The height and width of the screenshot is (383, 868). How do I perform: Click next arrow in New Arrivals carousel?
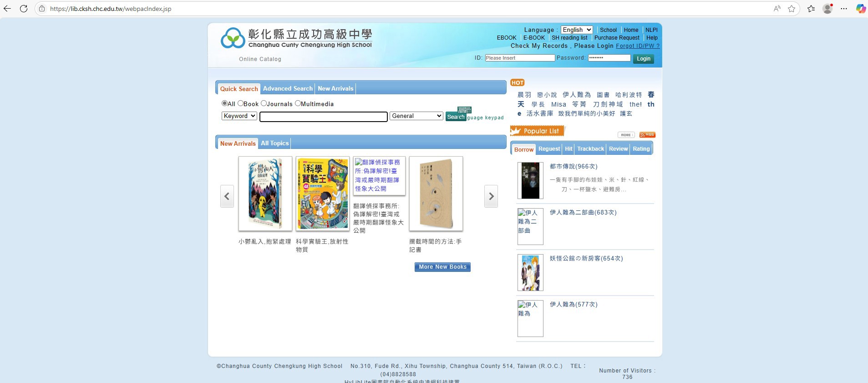[491, 196]
